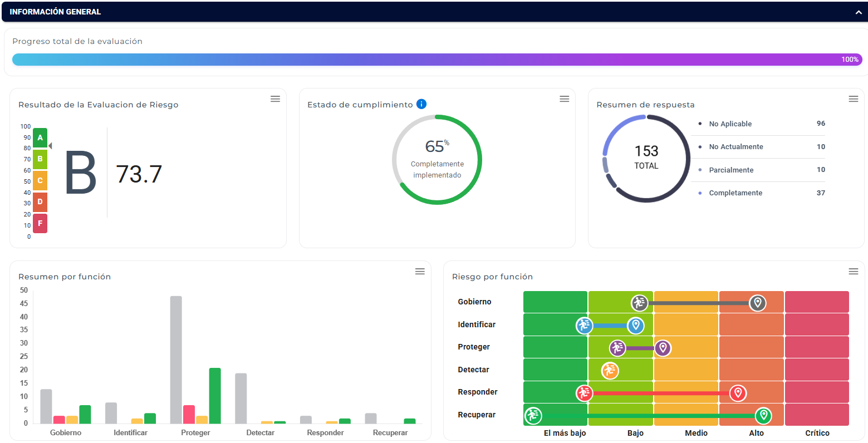The image size is (868, 443).
Task: Collapse the Información General section
Action: [858, 12]
